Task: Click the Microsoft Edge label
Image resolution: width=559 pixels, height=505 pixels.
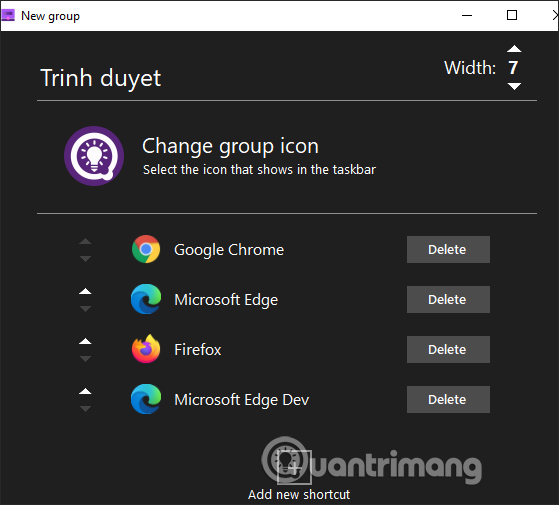Action: point(226,300)
